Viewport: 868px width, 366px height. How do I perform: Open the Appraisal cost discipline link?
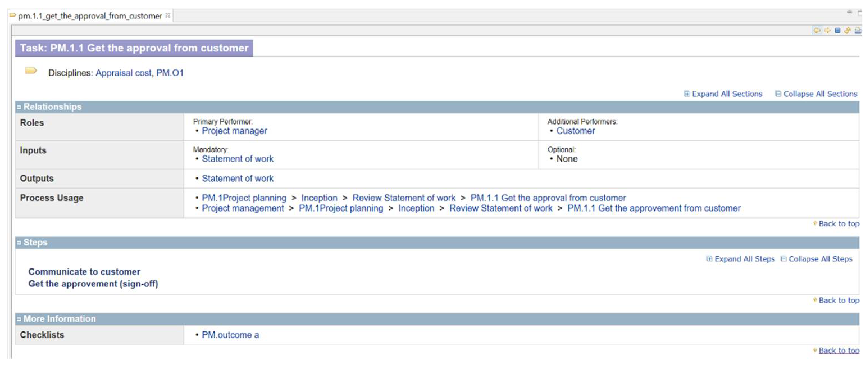click(123, 73)
